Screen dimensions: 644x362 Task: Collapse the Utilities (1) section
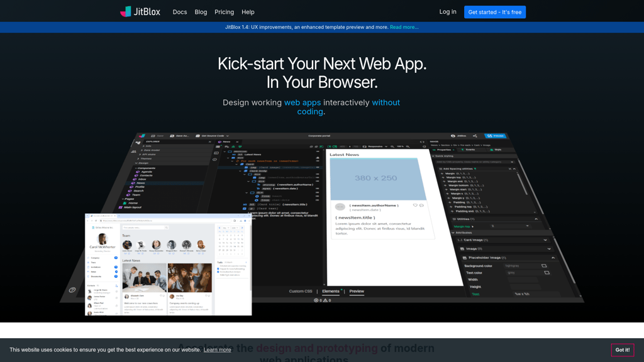(x=536, y=219)
